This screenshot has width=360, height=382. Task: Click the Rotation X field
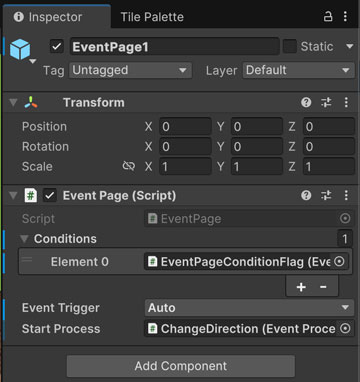(185, 147)
